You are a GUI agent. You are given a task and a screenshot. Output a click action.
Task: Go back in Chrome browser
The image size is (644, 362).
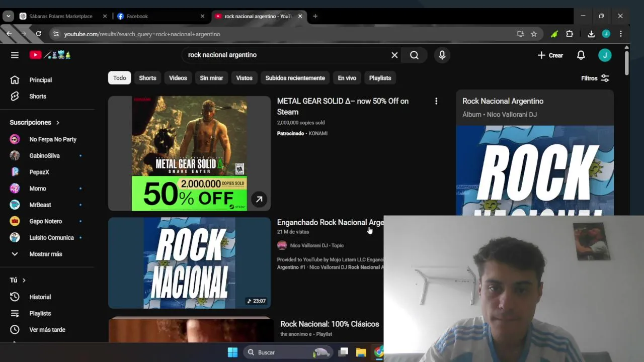[x=9, y=34]
